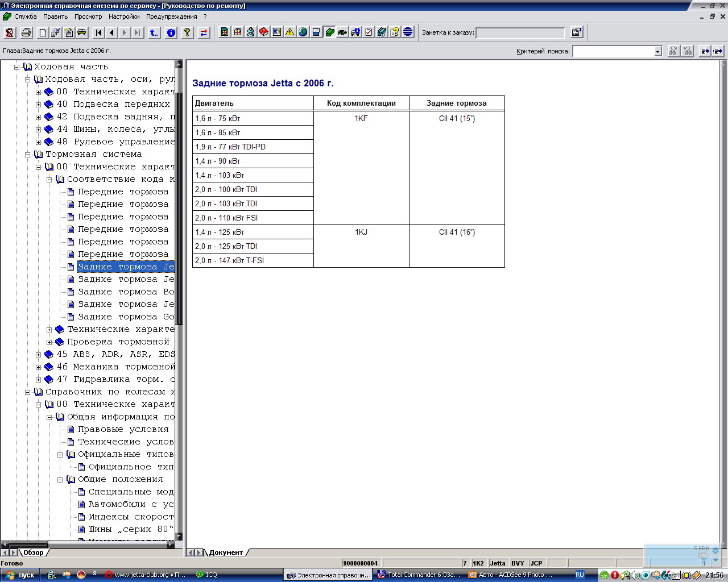Click the indent-left arrow icon at far right
This screenshot has width=728, height=582.
point(705,51)
